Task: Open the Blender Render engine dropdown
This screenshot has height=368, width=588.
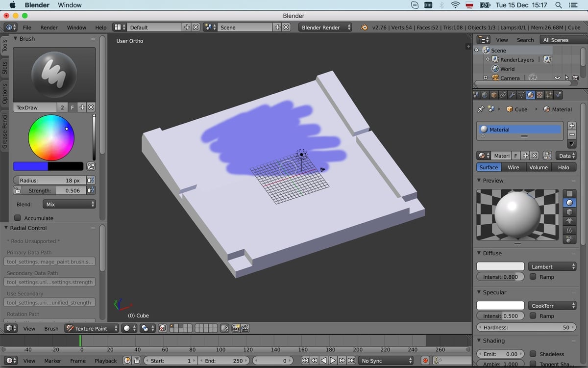Action: coord(325,27)
